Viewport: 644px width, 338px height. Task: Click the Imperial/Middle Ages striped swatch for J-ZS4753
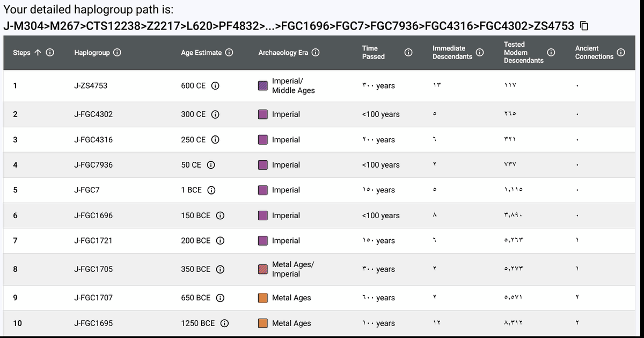(x=263, y=86)
